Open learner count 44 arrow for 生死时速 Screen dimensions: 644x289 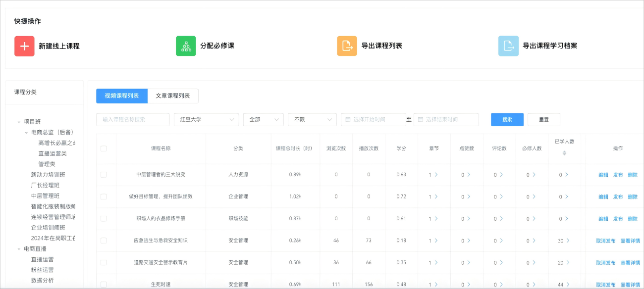(x=568, y=284)
